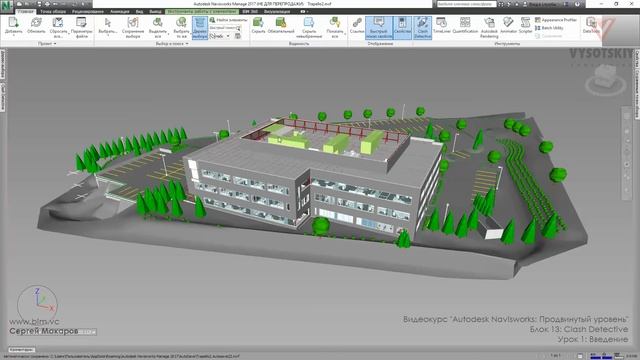This screenshot has height=360, width=640.
Task: Click Скрыть невыбранные (Hide Unselected) icon
Action: pyautogui.click(x=309, y=22)
